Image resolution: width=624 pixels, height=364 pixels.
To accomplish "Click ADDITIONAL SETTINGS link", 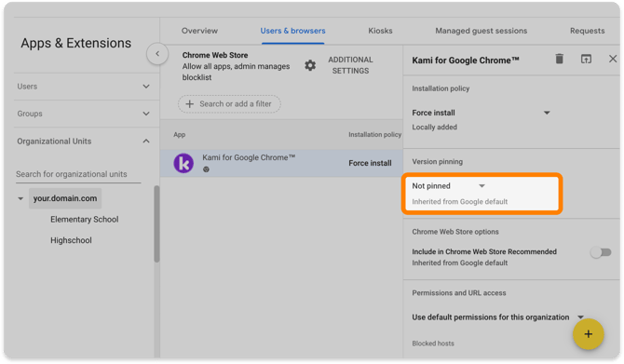I will coord(350,65).
